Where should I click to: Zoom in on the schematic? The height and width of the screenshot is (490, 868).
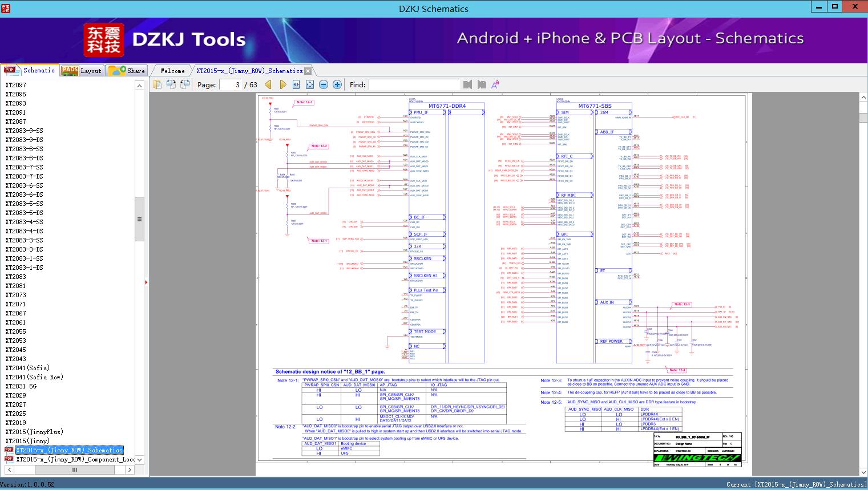(x=337, y=84)
